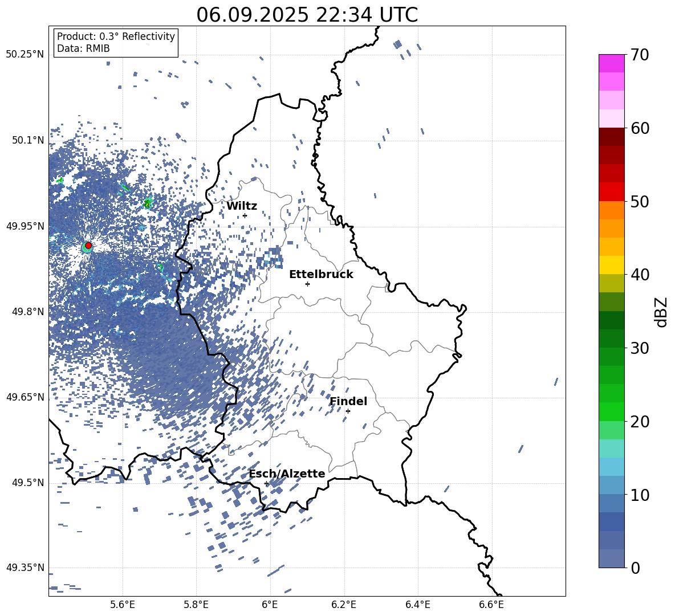Screen dimensions: 675x616
Task: Click the Esch/Alzette city label
Action: pos(287,474)
